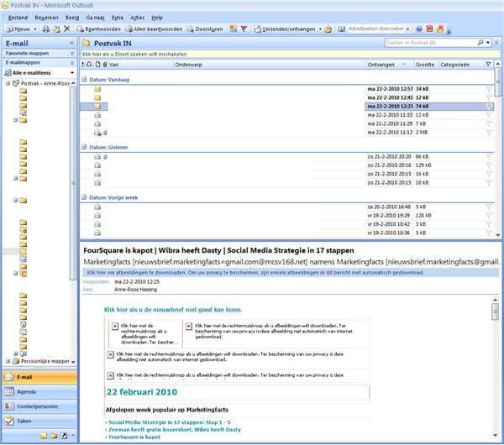Image resolution: width=504 pixels, height=445 pixels.
Task: Toggle flag on the ma 22-2-2010 11:33 message
Action: [489, 115]
